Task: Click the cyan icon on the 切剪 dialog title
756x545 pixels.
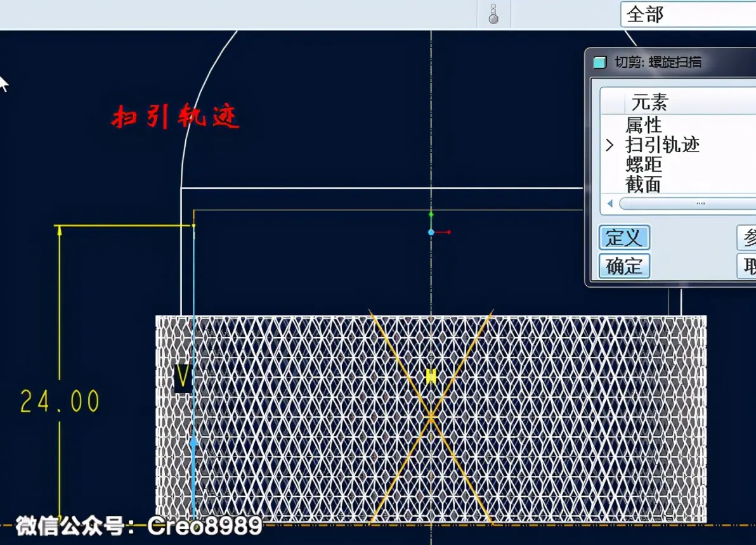Action: [x=600, y=62]
